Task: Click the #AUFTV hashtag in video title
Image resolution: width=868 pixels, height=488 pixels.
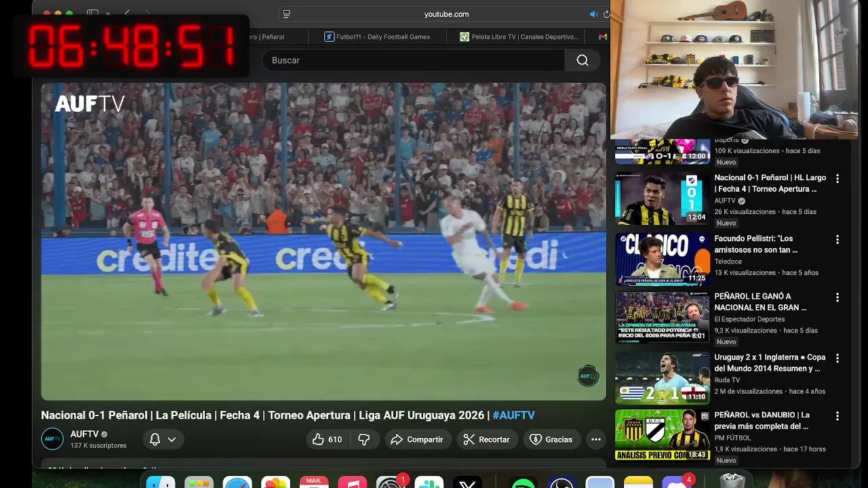Action: 513,415
